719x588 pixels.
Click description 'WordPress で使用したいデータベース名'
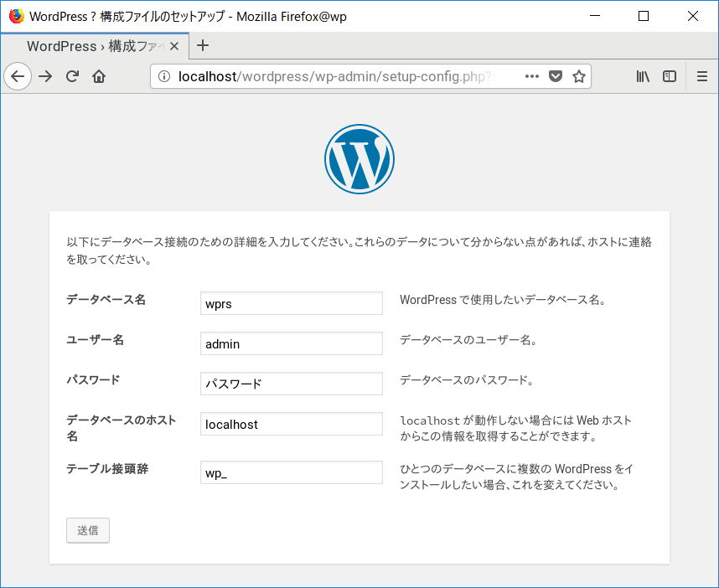(503, 300)
